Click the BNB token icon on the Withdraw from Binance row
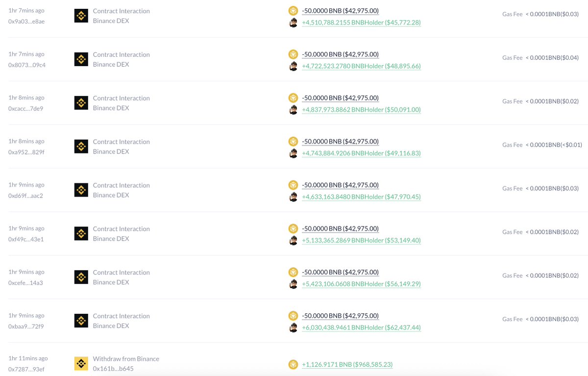This screenshot has width=588, height=376. click(x=293, y=364)
